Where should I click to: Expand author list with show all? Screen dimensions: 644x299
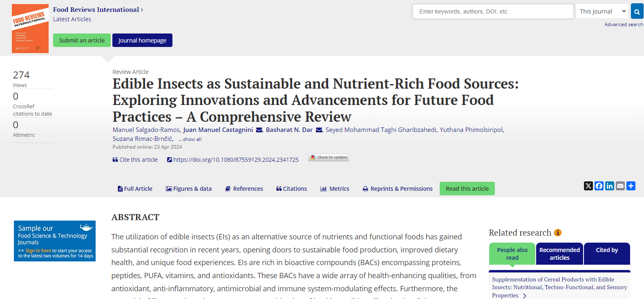190,139
